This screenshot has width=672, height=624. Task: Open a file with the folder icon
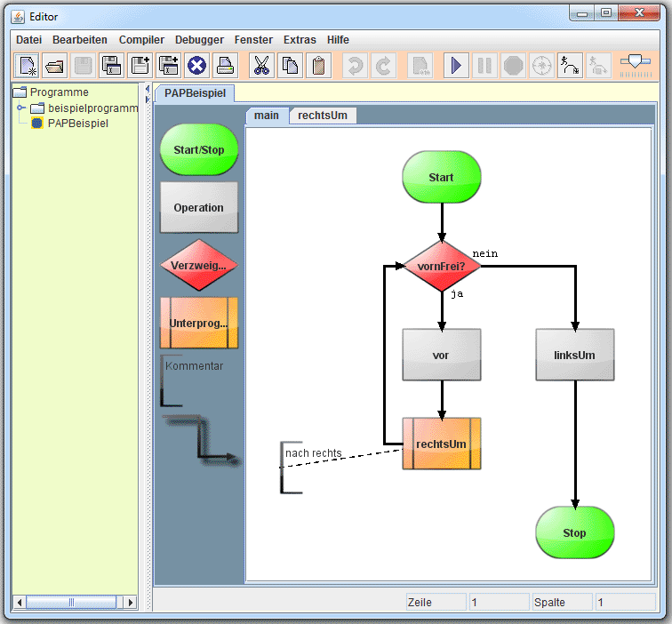(x=55, y=66)
